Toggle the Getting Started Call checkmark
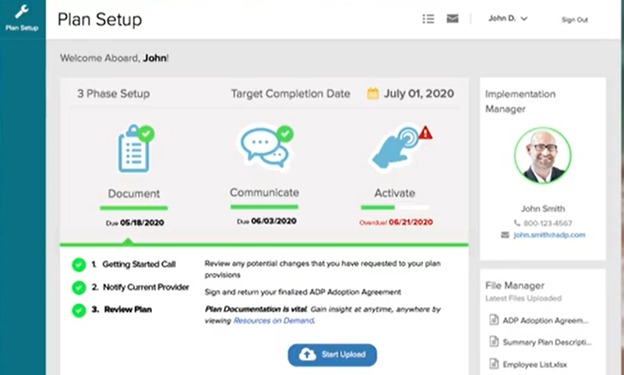This screenshot has height=375, width=624. pos(79,264)
